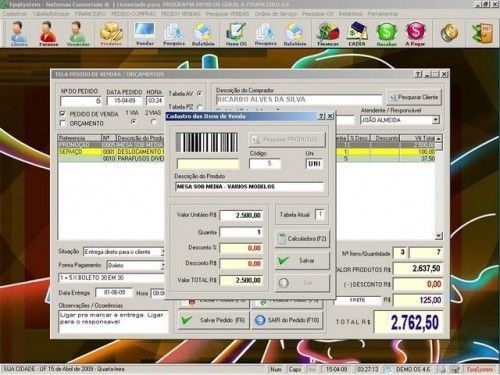Check the PEDIDO DE VENDA checkbox
This screenshot has width=500, height=375.
coord(62,114)
